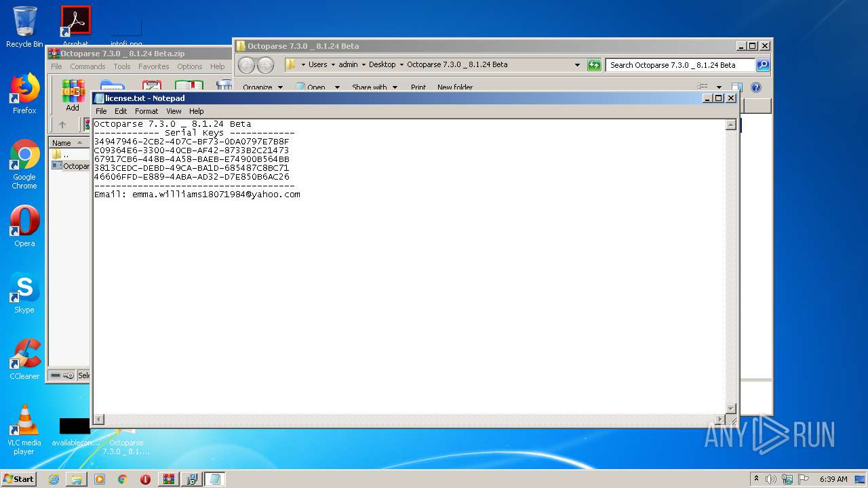Click the WinRAR Add toolbar icon
Image resolution: width=868 pixels, height=488 pixels.
[73, 96]
